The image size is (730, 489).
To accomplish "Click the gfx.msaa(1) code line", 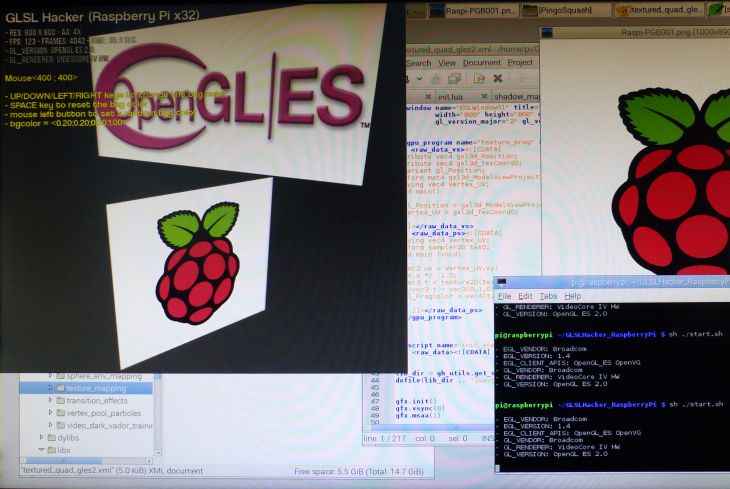I will 418,415.
